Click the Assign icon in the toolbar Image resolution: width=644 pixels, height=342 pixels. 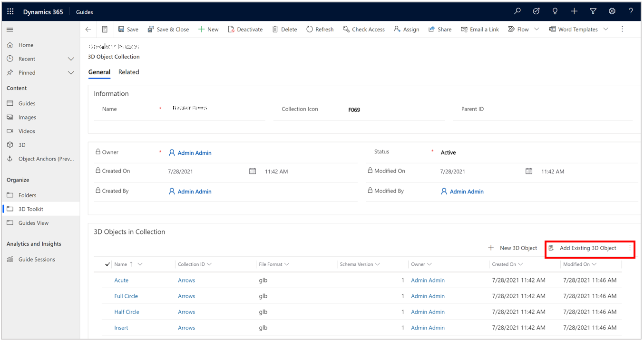396,29
